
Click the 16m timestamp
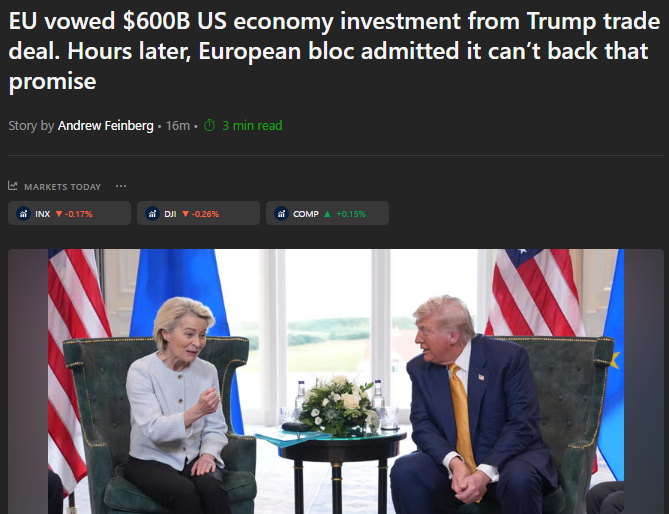(177, 126)
